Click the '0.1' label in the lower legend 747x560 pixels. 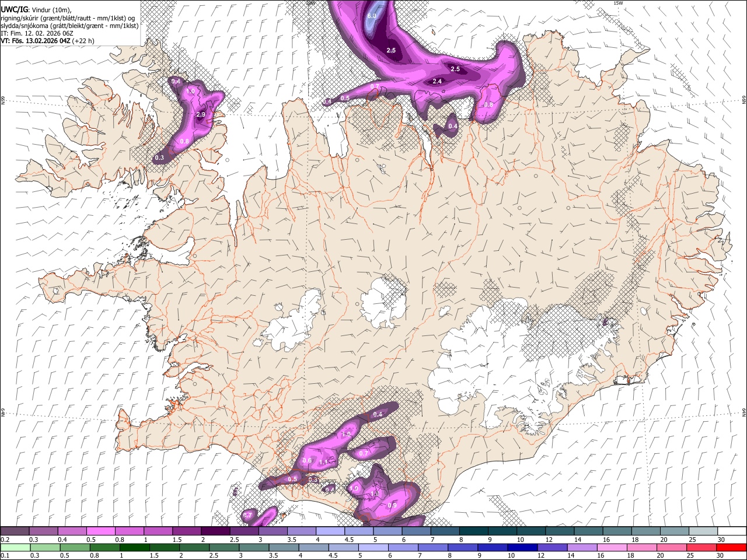[6, 555]
